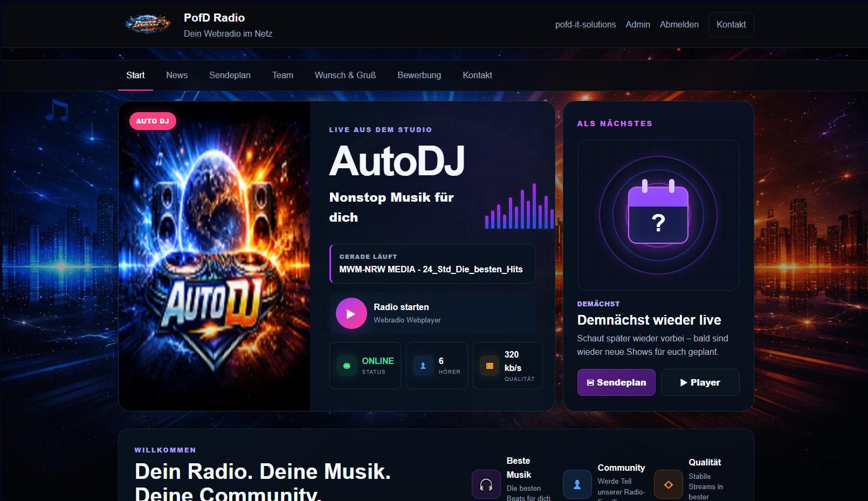Open Kontakt in the main navigation bar

[477, 75]
